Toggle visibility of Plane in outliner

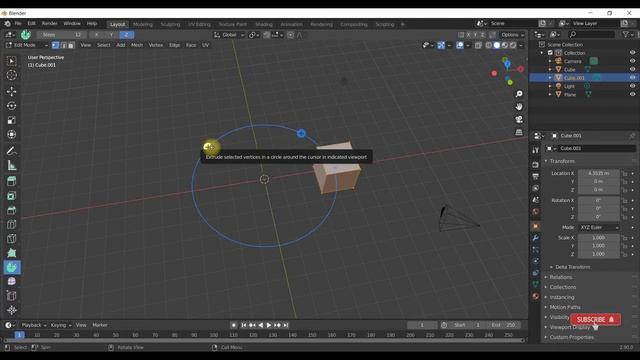632,94
